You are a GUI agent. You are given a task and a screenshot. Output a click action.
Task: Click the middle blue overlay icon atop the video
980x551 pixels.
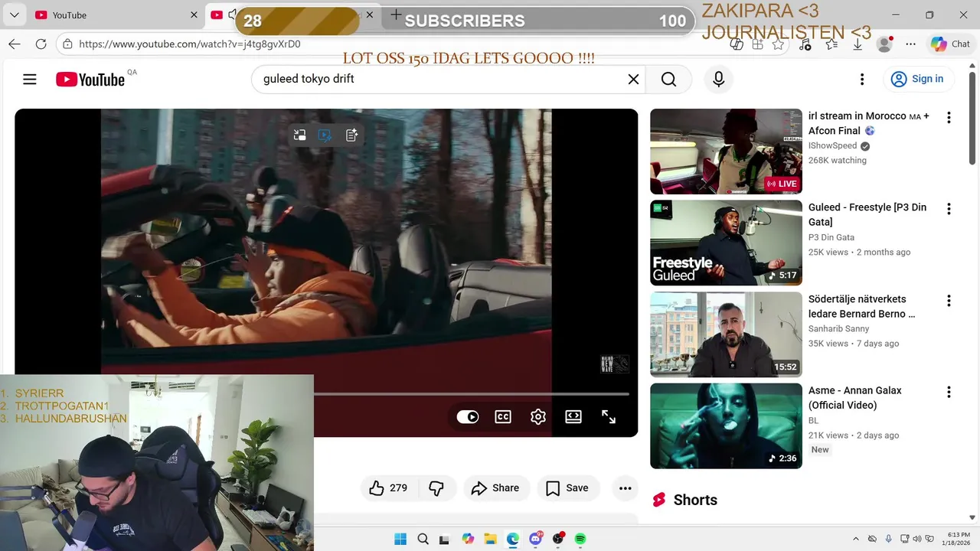pos(325,135)
